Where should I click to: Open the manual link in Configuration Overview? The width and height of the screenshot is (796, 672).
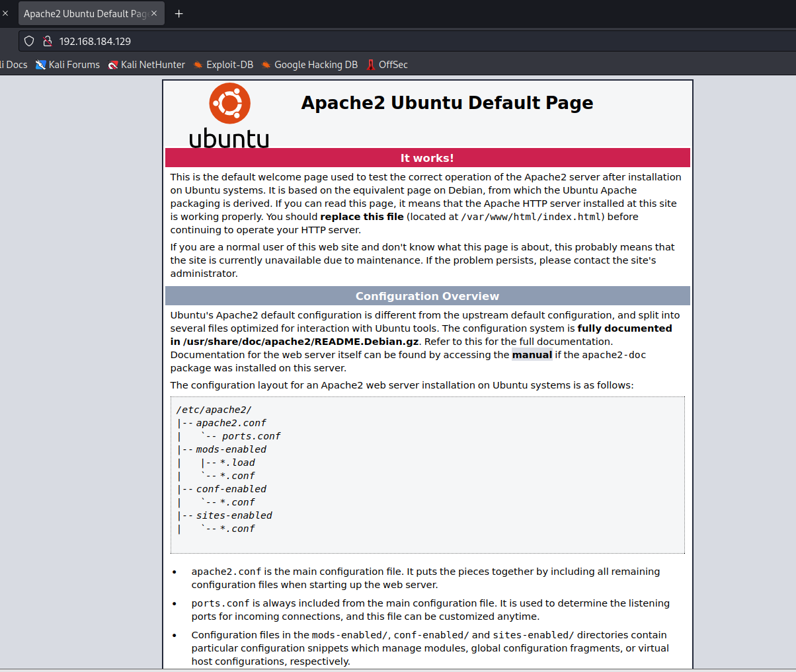point(532,355)
